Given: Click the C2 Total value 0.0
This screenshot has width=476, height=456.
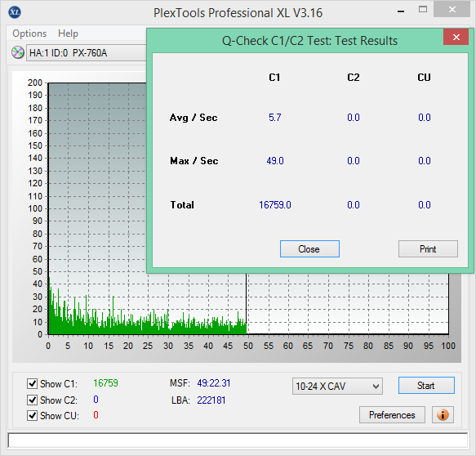Looking at the screenshot, I should (354, 205).
